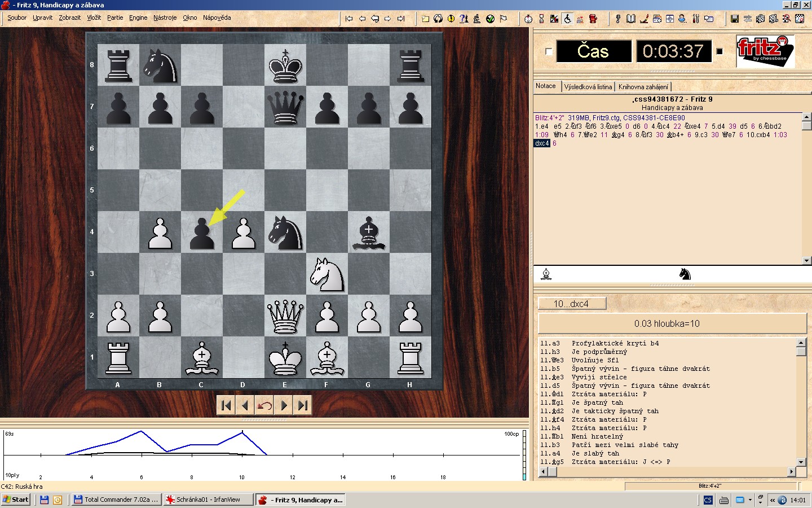Click the evaluation graph peak at ply 10
Viewport: 812px width, 508px height.
[242, 432]
